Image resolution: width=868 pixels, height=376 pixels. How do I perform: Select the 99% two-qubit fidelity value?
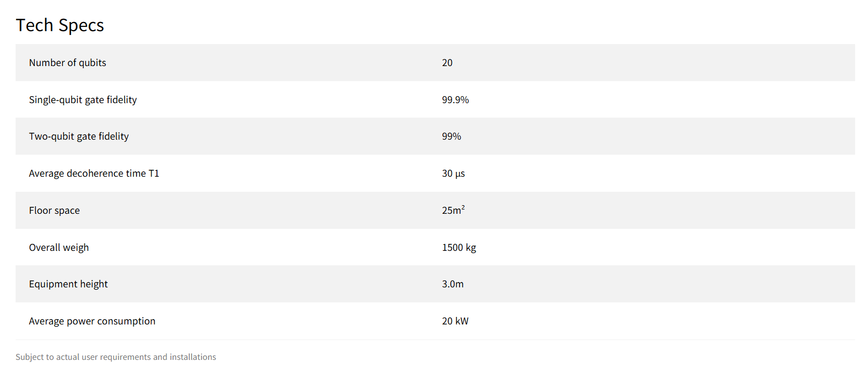pos(451,136)
